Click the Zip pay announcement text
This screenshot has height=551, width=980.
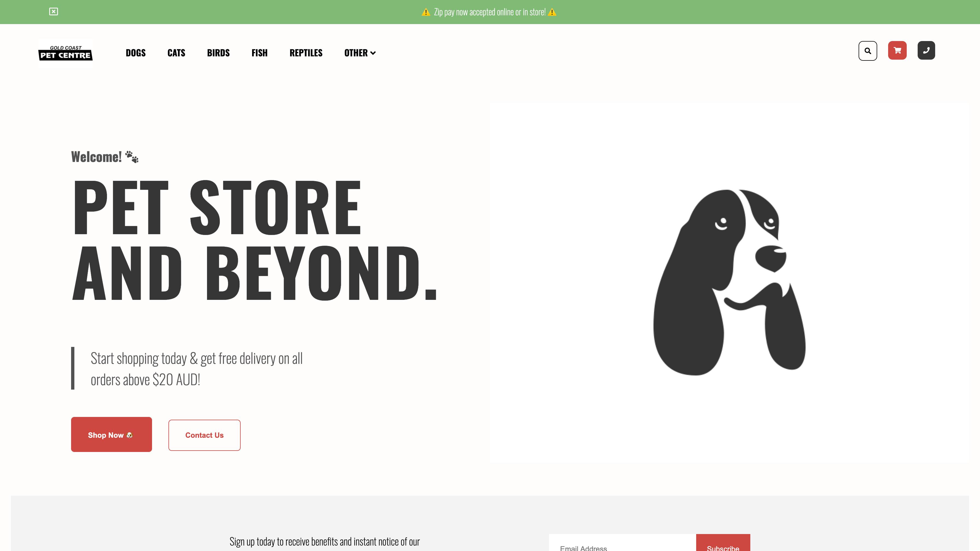tap(489, 12)
